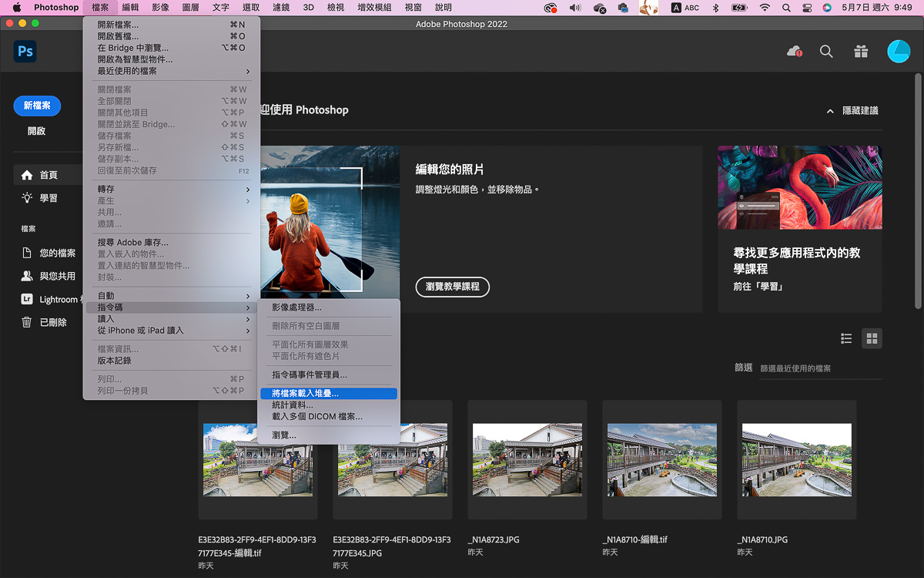The width and height of the screenshot is (924, 578).
Task: Select 載入多個 DICOM 檔案... entry
Action: 329,417
